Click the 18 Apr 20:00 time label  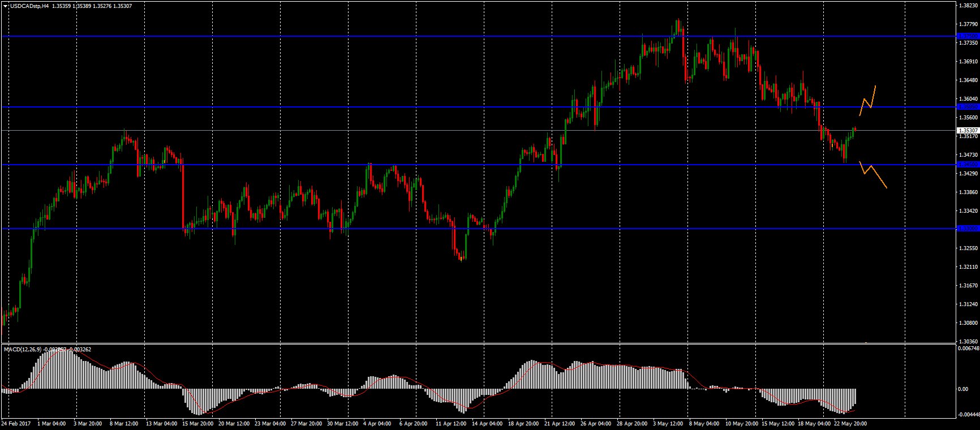coord(523,423)
